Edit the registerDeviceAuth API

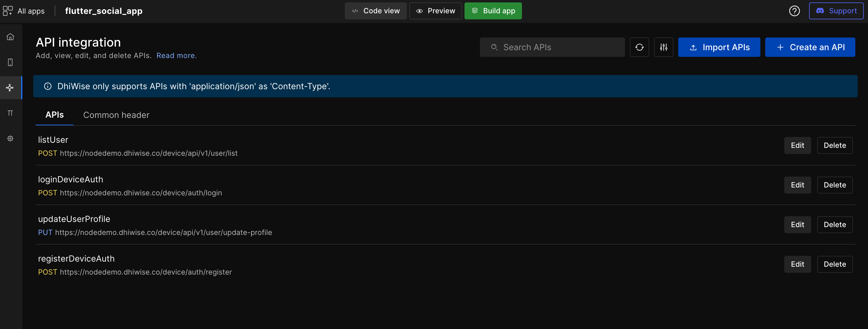click(797, 264)
